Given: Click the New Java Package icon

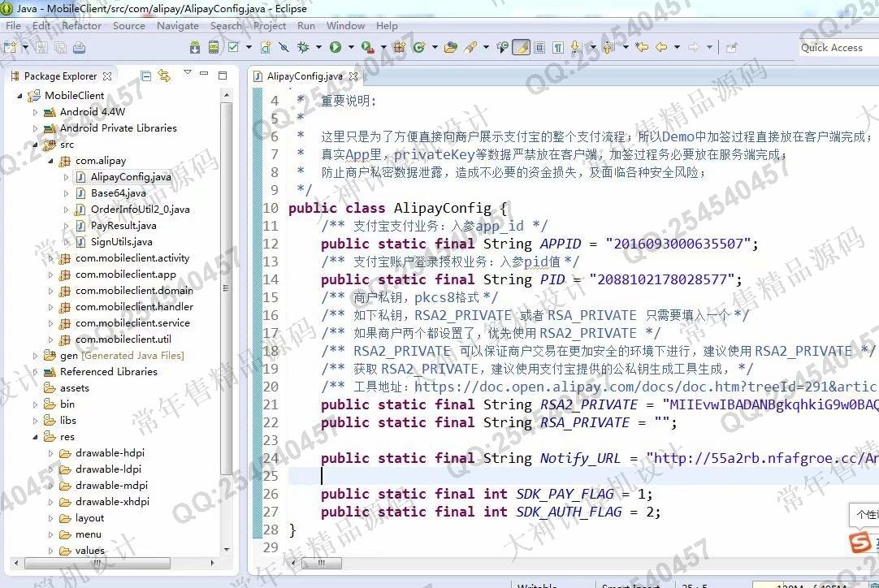Looking at the screenshot, I should [399, 48].
